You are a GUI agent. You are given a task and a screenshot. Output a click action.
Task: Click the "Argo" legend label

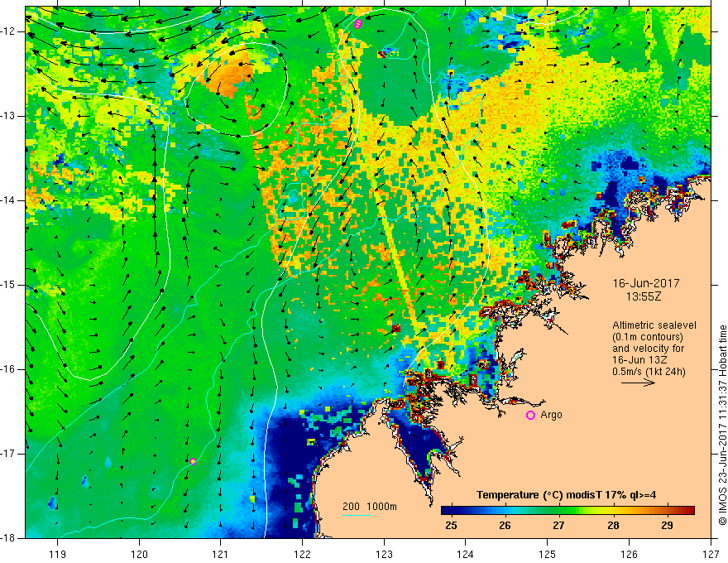pyautogui.click(x=551, y=415)
